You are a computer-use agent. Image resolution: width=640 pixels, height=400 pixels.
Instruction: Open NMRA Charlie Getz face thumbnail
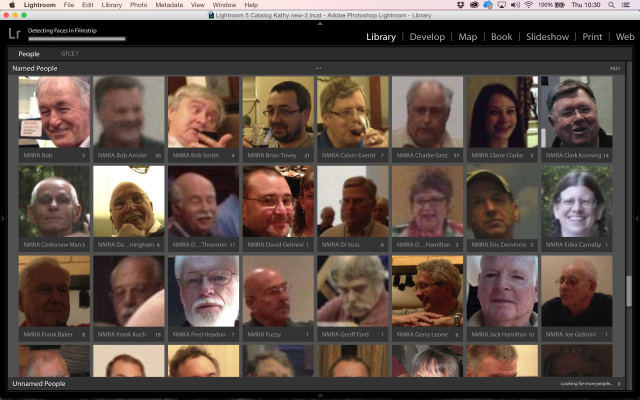coord(428,112)
